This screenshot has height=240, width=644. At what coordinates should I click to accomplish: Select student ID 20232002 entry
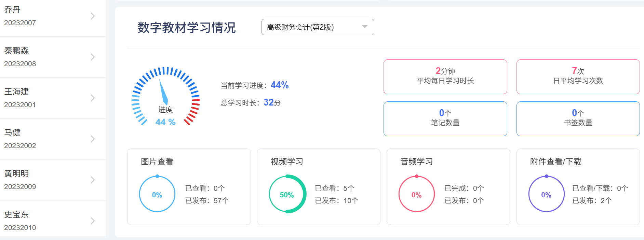(x=20, y=146)
